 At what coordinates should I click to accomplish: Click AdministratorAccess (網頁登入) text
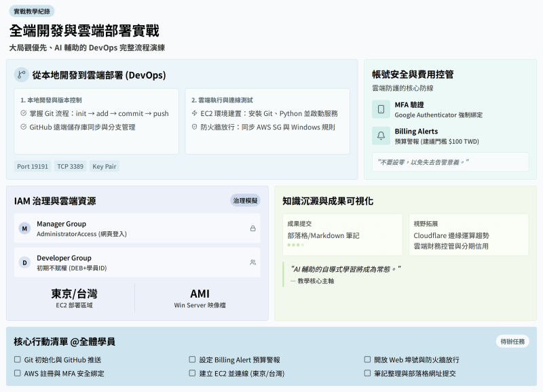coord(81,234)
